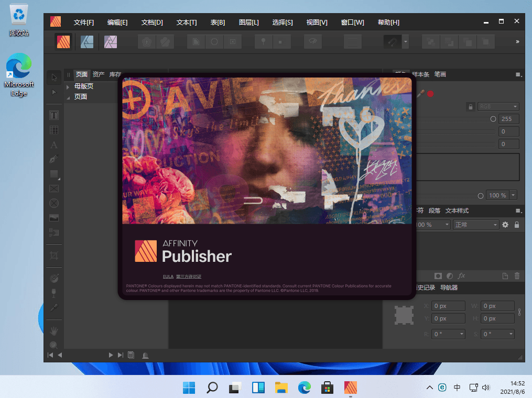Open the 文件[F] menu

pyautogui.click(x=84, y=23)
